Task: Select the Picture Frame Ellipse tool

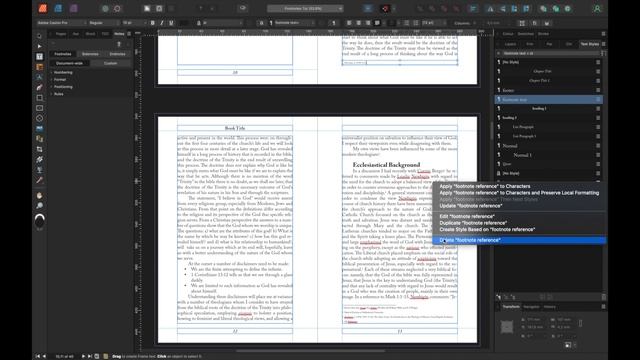Action: coord(39,118)
